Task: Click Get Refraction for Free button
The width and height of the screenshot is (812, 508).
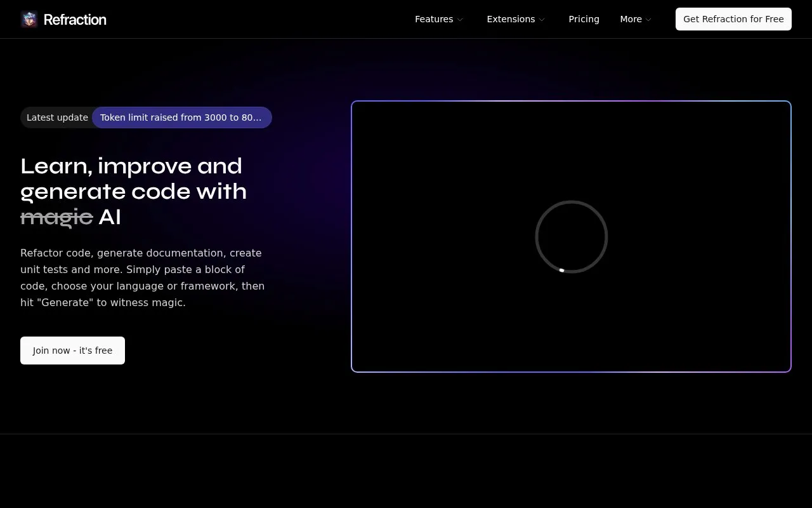Action: click(x=733, y=19)
